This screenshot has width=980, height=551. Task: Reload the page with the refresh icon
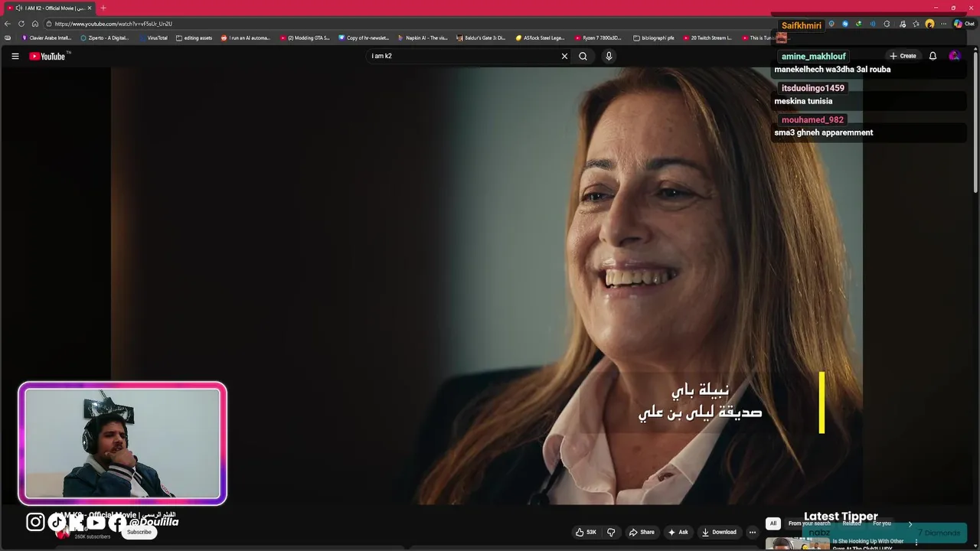click(x=21, y=24)
